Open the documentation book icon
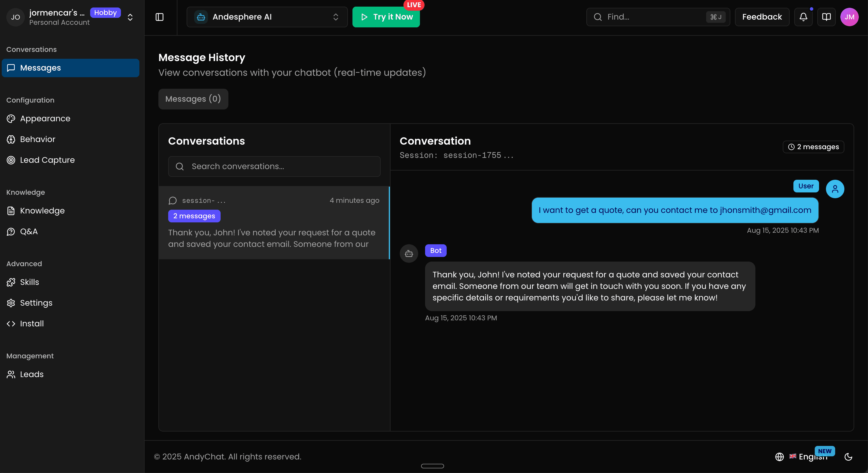 (826, 17)
